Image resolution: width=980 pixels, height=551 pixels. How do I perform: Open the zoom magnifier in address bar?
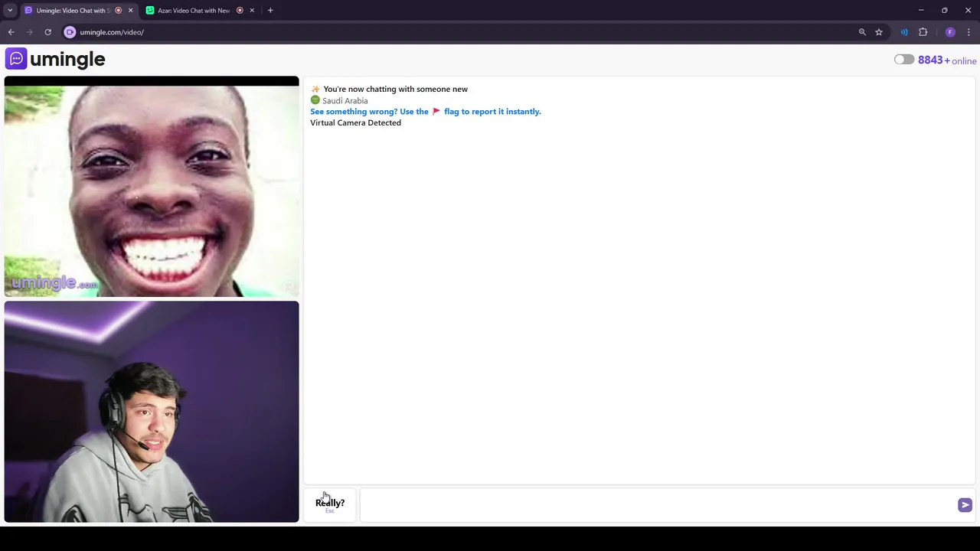click(x=862, y=32)
